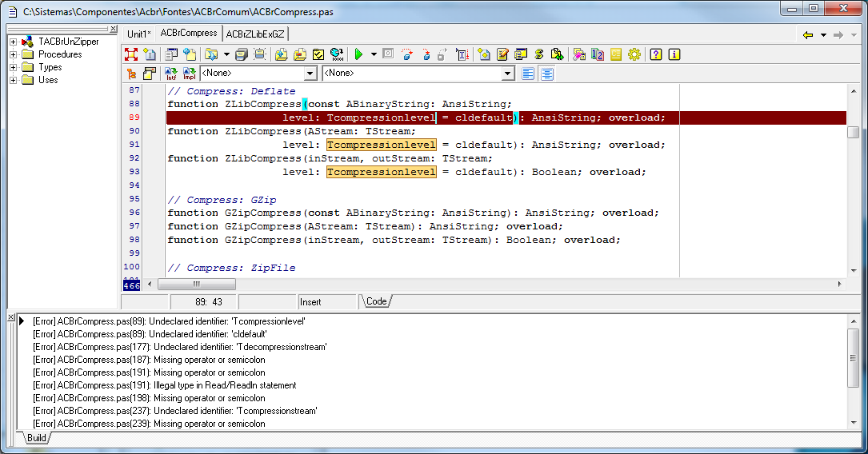Image resolution: width=868 pixels, height=454 pixels.
Task: Jump to Implementation section (Impl) icon
Action: (x=190, y=74)
